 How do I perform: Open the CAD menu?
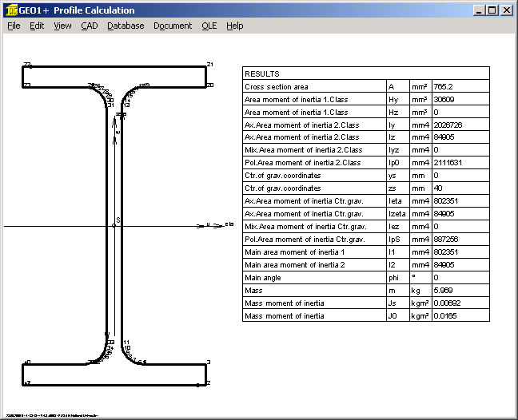89,26
